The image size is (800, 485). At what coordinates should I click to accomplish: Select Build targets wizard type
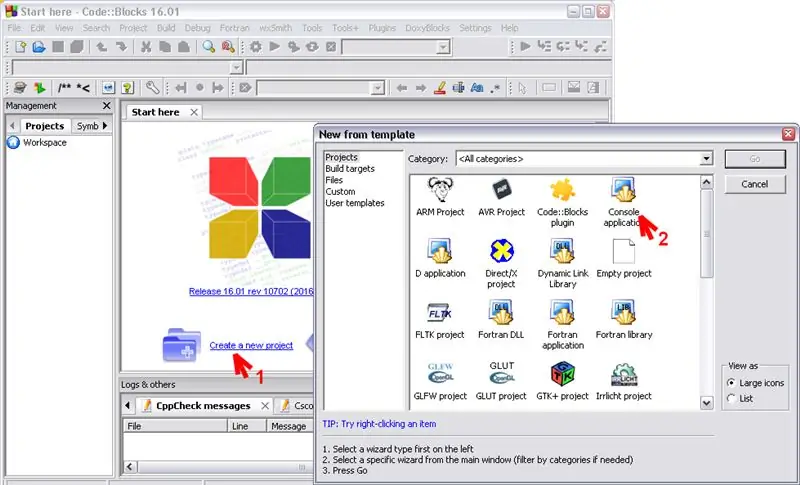click(x=350, y=169)
